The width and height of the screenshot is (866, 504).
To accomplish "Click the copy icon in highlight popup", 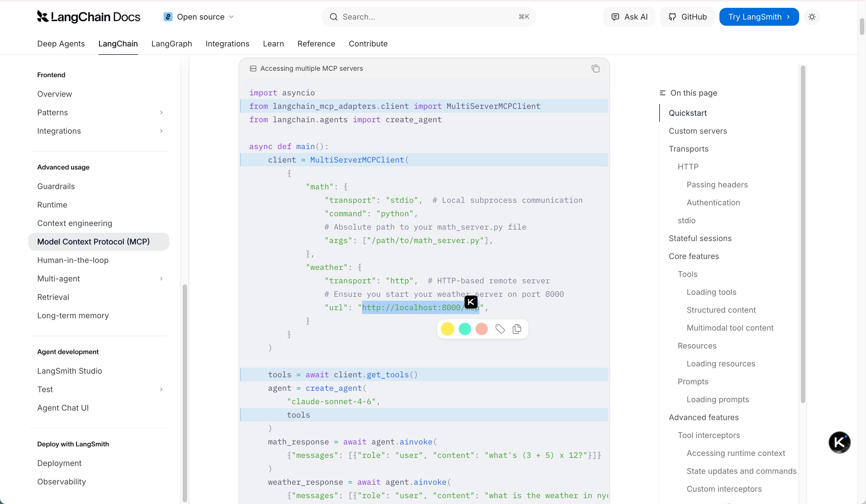I will tap(517, 329).
